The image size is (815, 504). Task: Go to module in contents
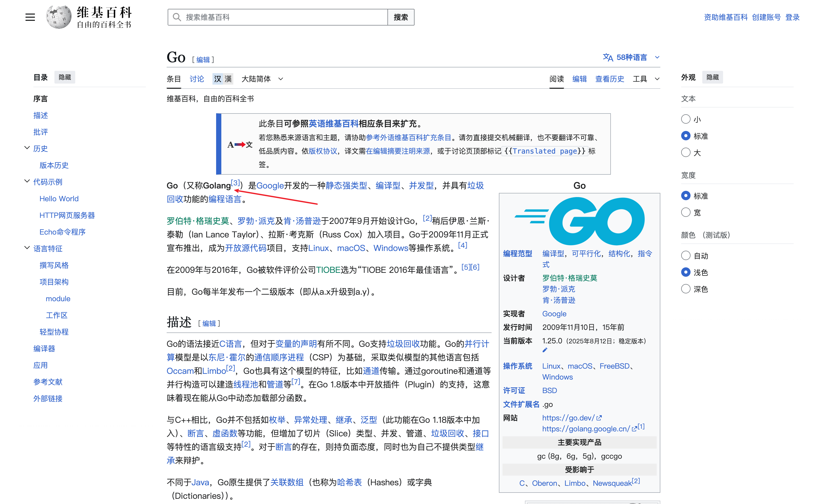pyautogui.click(x=58, y=299)
